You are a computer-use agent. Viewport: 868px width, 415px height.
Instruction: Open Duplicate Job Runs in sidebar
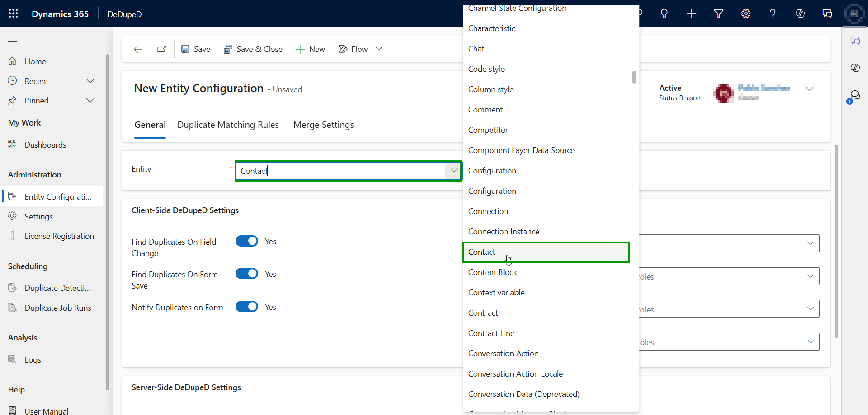pos(58,308)
